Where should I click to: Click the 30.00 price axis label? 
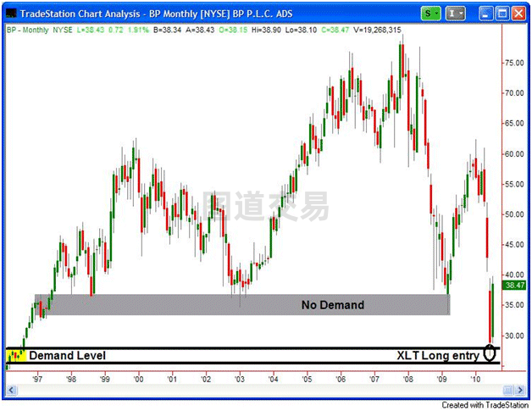tap(514, 336)
